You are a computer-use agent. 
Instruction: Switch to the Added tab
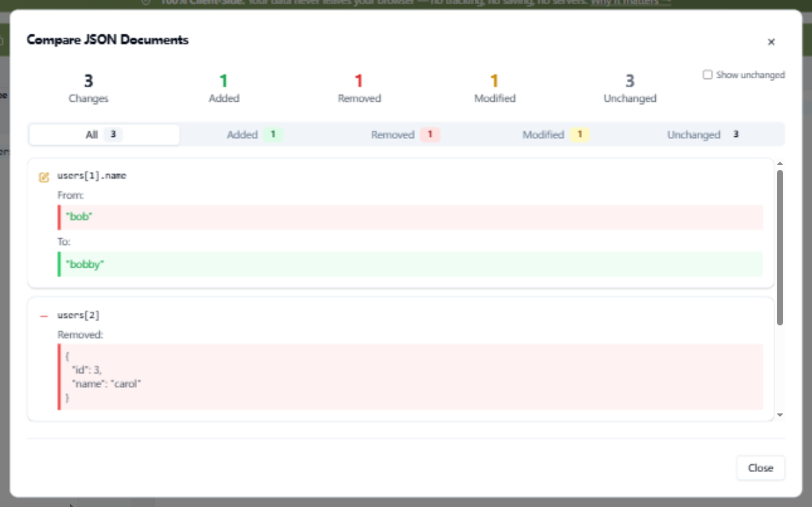[255, 135]
